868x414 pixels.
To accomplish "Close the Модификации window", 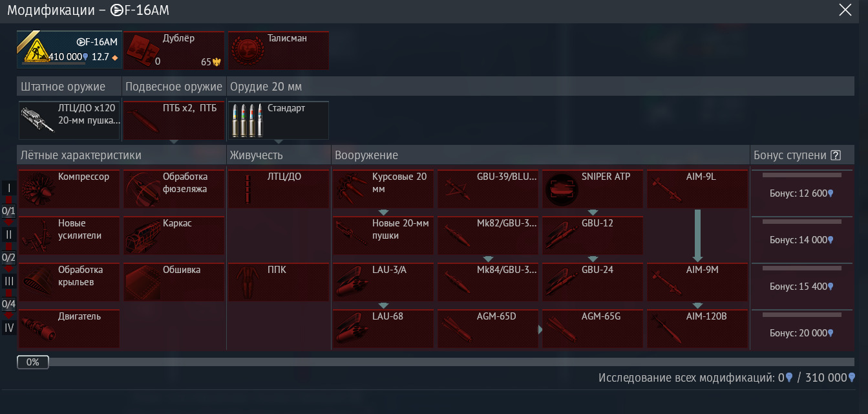I will pos(845,10).
